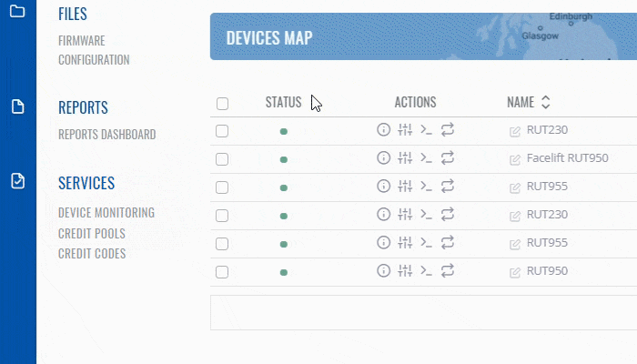Open the Firmware files section

[81, 41]
